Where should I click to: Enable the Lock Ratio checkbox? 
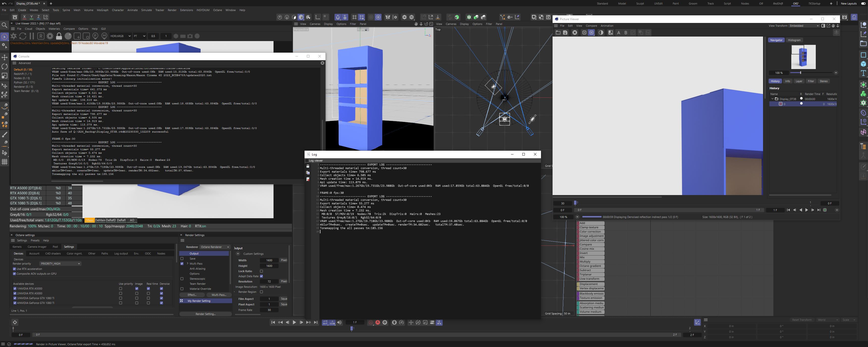(x=261, y=271)
